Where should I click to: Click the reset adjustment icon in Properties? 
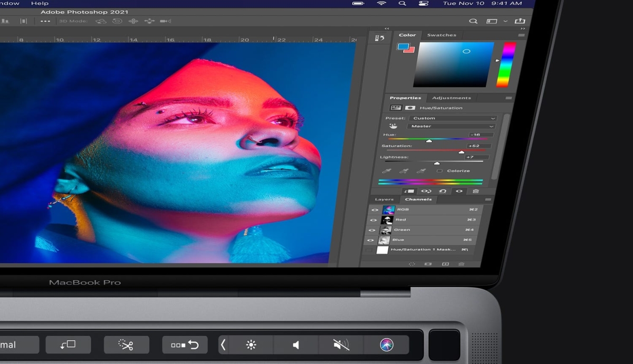coord(443,191)
